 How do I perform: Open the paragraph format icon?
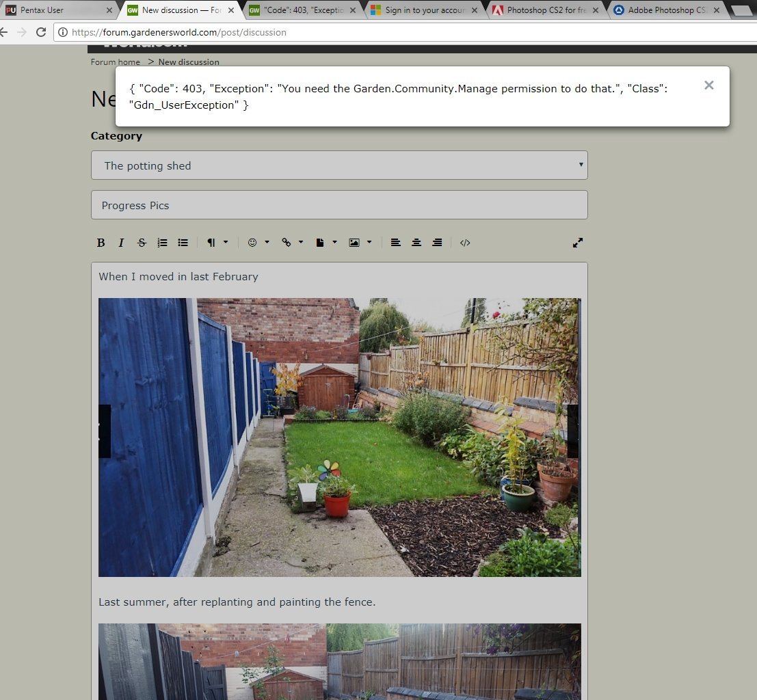(x=211, y=243)
